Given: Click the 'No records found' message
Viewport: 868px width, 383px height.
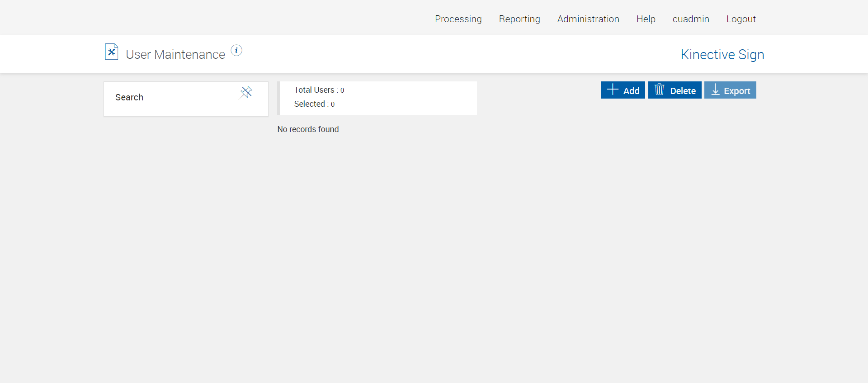Looking at the screenshot, I should [308, 129].
